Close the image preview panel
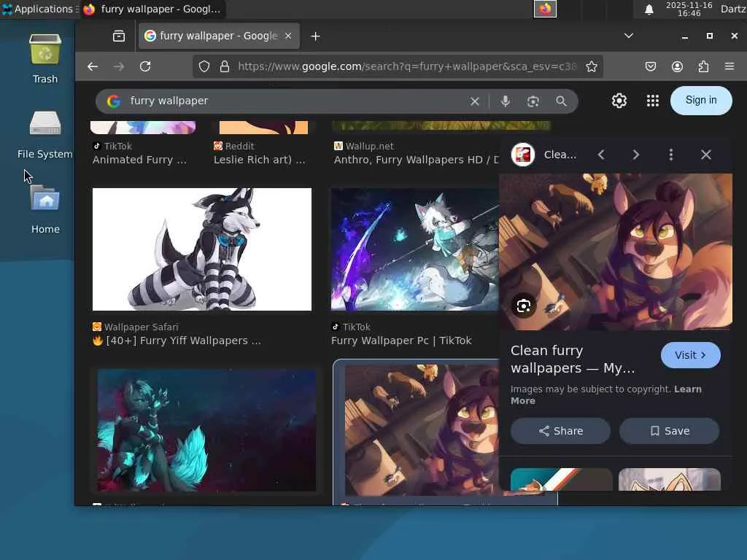The height and width of the screenshot is (560, 747). pos(706,155)
